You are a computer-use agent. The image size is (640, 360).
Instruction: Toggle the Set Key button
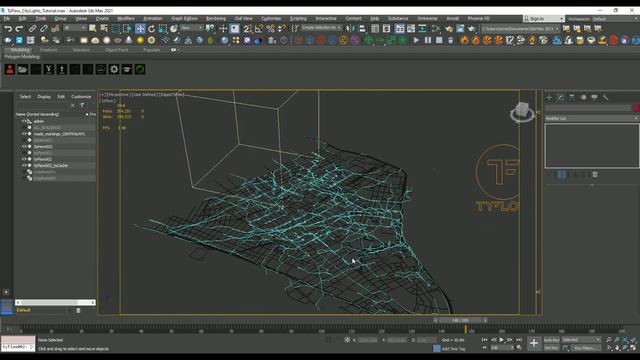pyautogui.click(x=551, y=348)
